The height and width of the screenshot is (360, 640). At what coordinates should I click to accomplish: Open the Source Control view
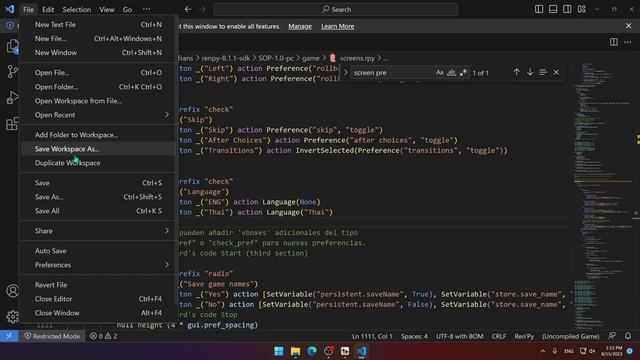point(12,72)
